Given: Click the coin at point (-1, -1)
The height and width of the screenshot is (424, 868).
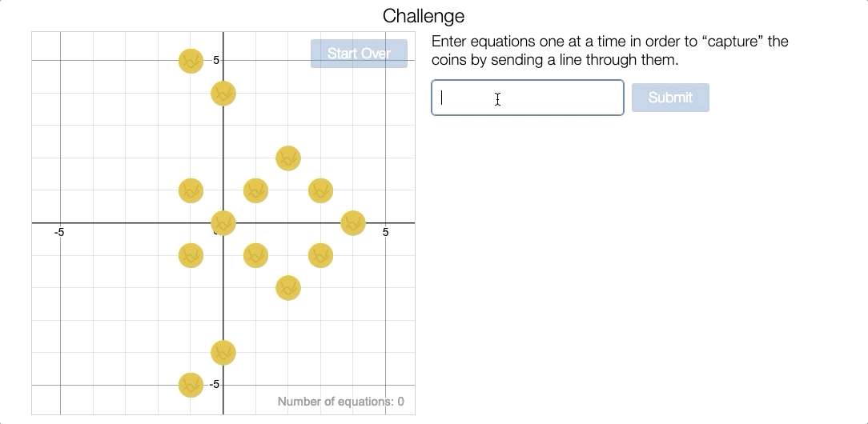Looking at the screenshot, I should [191, 255].
